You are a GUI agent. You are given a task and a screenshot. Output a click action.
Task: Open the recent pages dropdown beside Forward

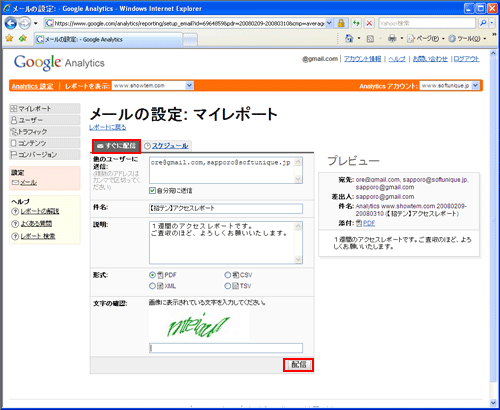point(35,23)
